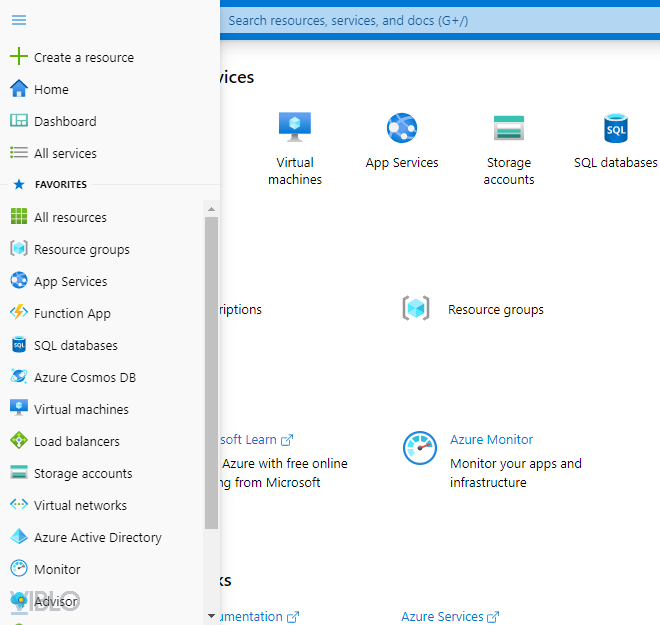The width and height of the screenshot is (660, 625).
Task: Click the green plus Create a resource icon
Action: pyautogui.click(x=19, y=56)
